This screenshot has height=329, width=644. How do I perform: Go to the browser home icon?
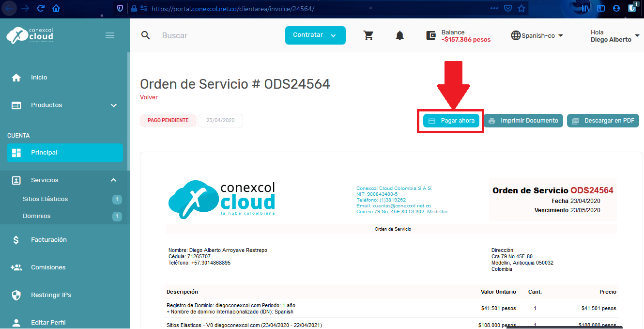tap(56, 8)
